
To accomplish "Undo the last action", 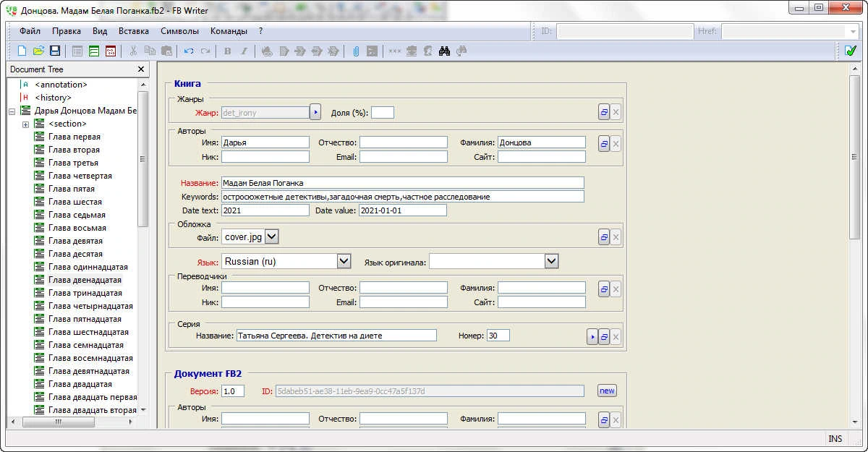I will pyautogui.click(x=189, y=51).
